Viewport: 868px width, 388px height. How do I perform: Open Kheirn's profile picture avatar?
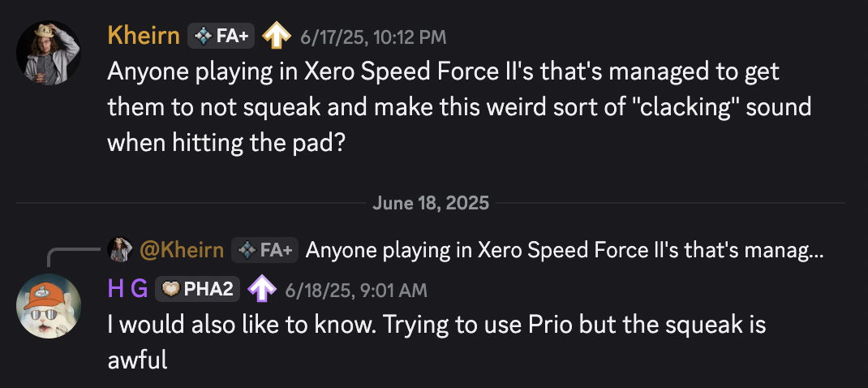click(49, 53)
